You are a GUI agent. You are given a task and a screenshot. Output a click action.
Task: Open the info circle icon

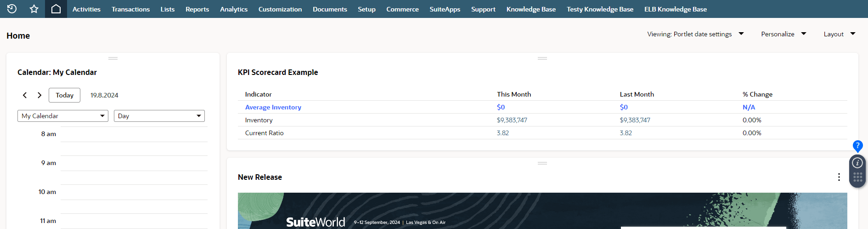coord(857,163)
